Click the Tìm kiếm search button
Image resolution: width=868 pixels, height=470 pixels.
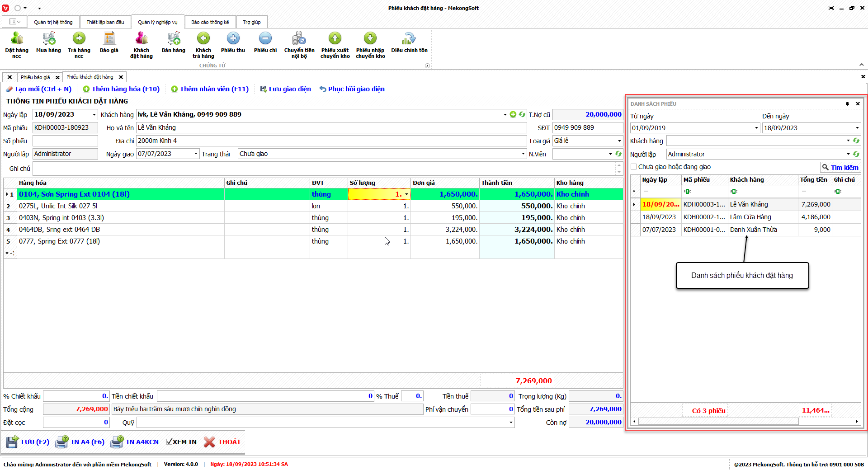point(840,167)
